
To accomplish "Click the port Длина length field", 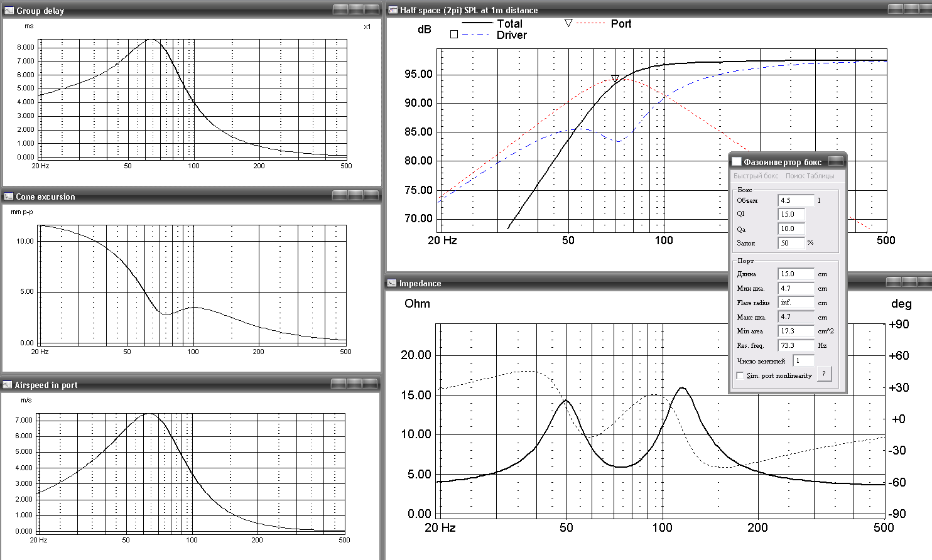I will 795,274.
